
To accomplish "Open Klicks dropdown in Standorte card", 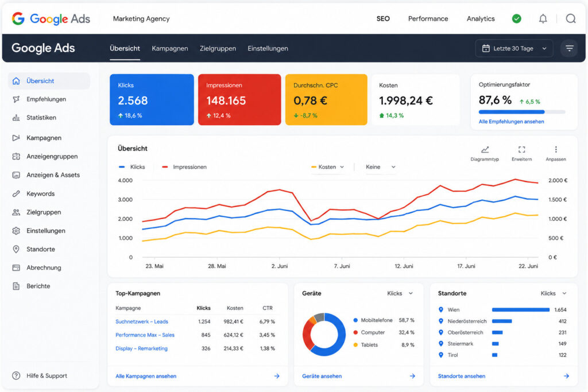I will coord(554,293).
